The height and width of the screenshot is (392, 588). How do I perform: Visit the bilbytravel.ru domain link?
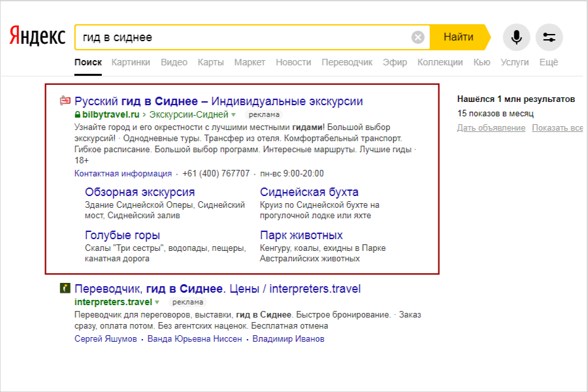(110, 114)
